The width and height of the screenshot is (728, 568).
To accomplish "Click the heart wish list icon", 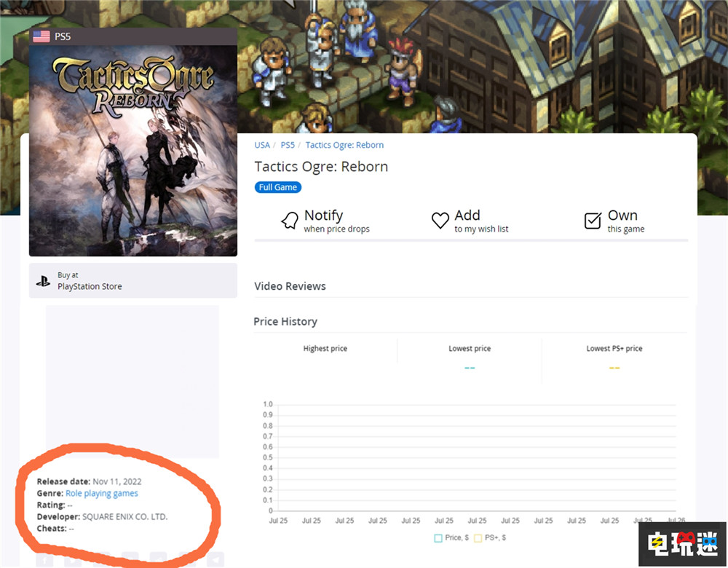I will 440,221.
